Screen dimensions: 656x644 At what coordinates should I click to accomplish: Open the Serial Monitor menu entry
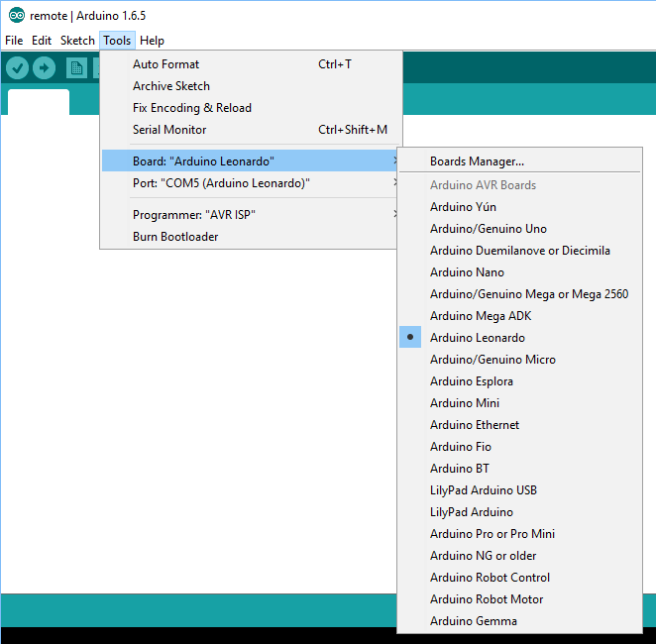click(169, 130)
